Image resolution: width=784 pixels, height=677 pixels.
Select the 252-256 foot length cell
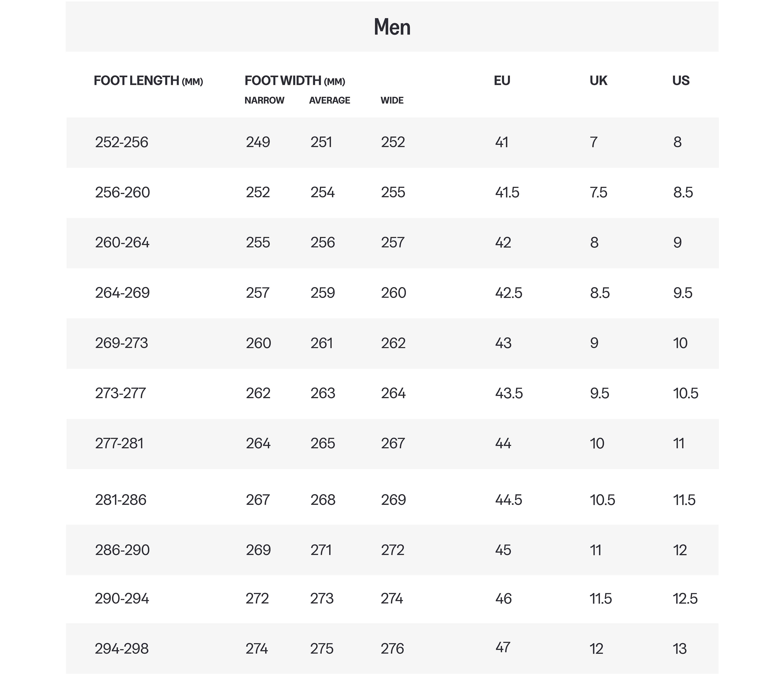(122, 142)
